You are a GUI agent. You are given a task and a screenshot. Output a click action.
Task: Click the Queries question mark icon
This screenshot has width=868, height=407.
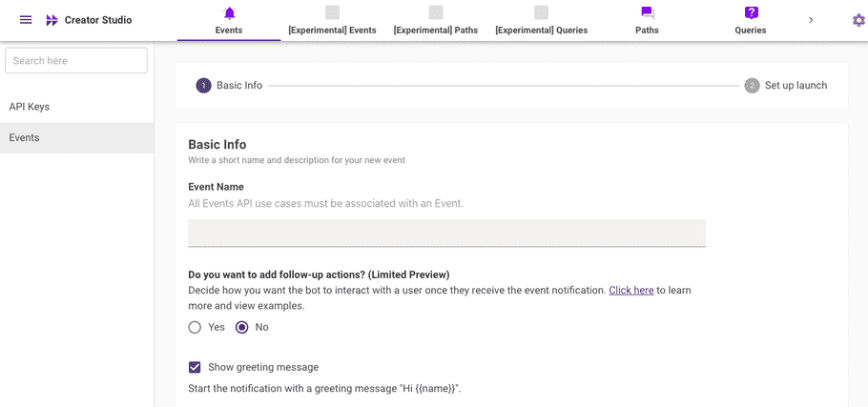coord(751,12)
